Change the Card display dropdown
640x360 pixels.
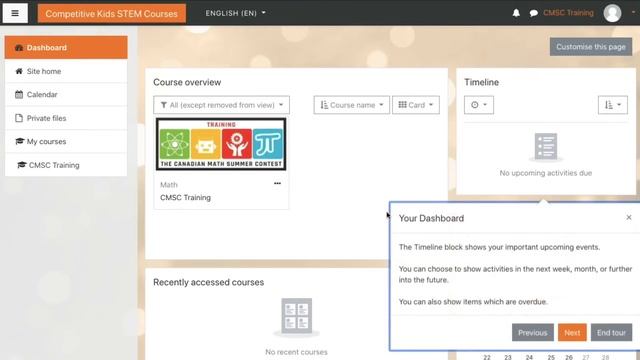416,105
